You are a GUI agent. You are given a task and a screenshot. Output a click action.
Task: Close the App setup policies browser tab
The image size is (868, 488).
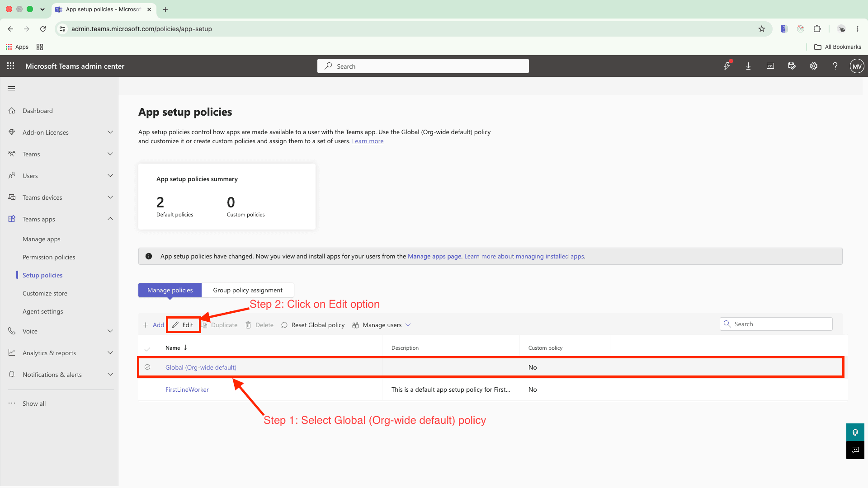(x=149, y=9)
